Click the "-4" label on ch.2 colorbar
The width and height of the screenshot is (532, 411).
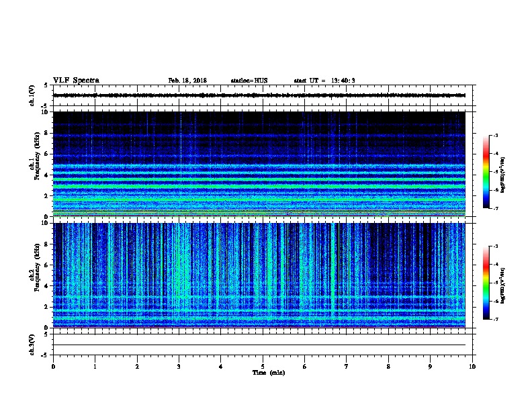click(x=495, y=265)
